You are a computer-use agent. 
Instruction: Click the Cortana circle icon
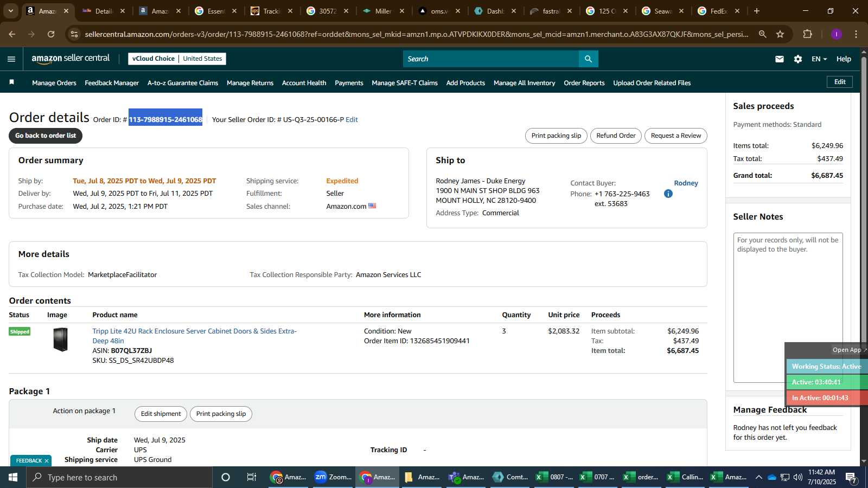click(226, 477)
